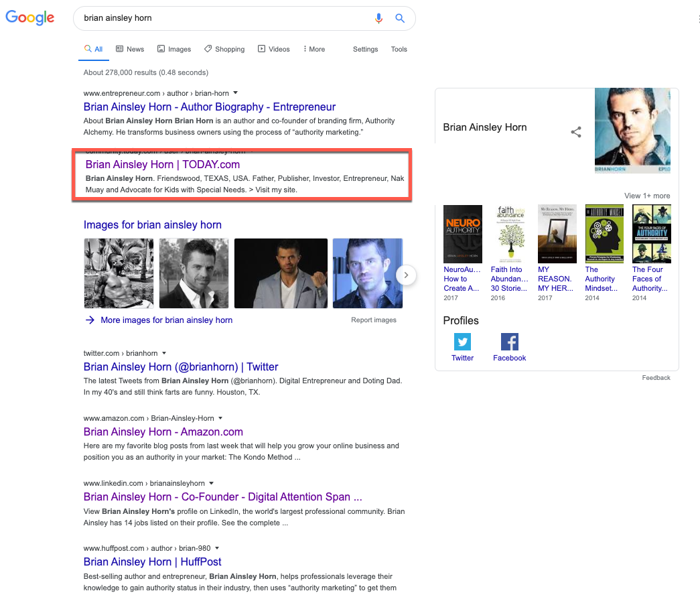Image resolution: width=700 pixels, height=593 pixels.
Task: Open the knowledge panel profile photo
Action: [x=632, y=131]
